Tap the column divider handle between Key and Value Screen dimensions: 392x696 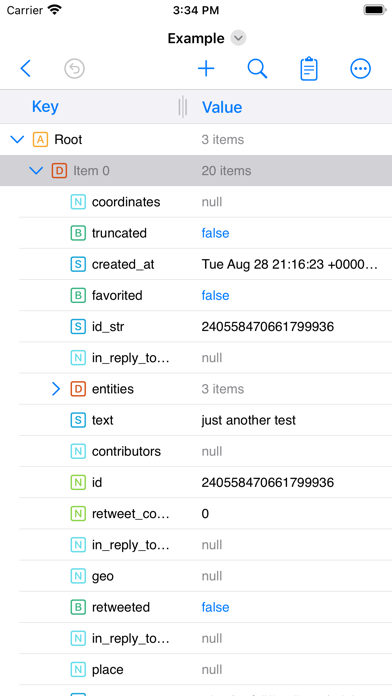click(x=182, y=107)
